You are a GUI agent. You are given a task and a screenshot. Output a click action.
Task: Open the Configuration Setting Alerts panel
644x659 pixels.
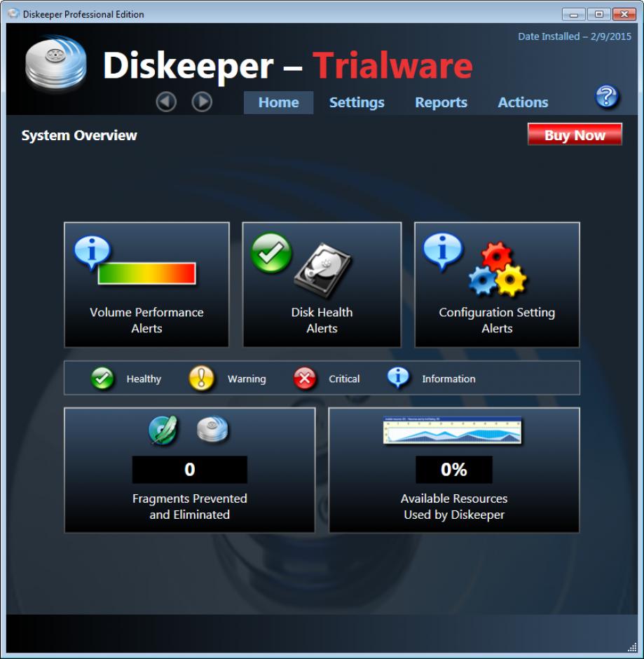point(497,285)
